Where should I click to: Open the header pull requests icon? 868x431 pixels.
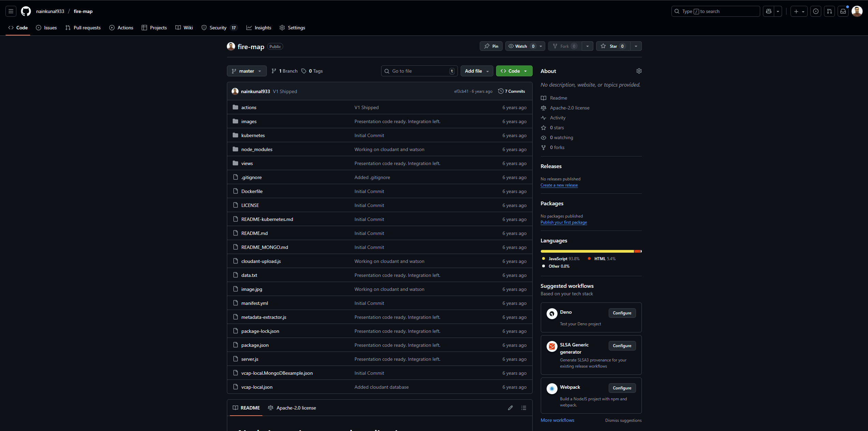[829, 11]
